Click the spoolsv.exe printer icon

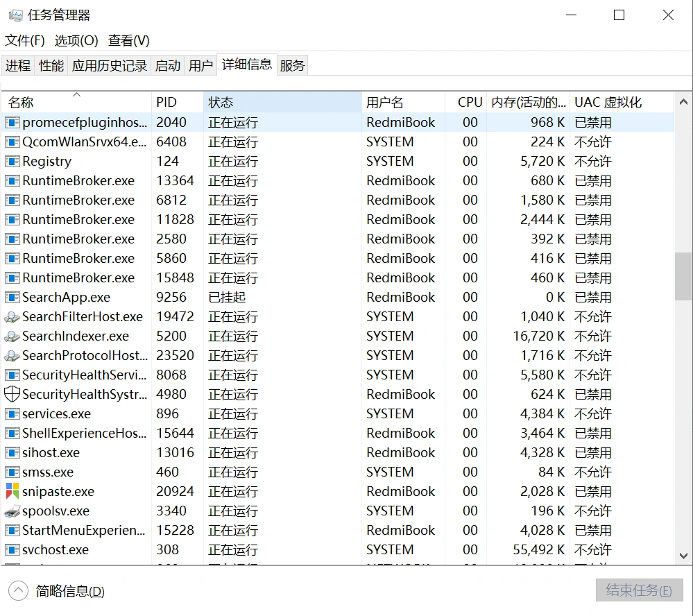coord(10,511)
